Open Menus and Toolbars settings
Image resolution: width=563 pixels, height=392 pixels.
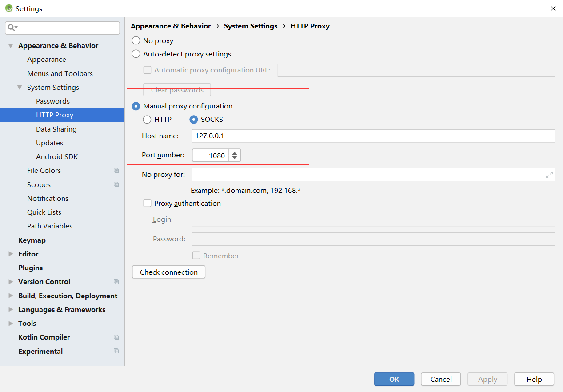[x=60, y=73]
